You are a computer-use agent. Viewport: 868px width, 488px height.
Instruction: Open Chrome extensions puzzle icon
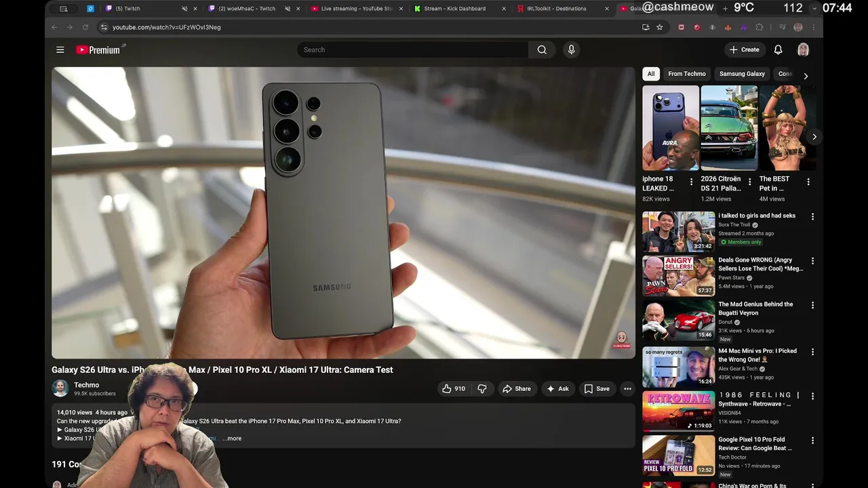coord(759,27)
